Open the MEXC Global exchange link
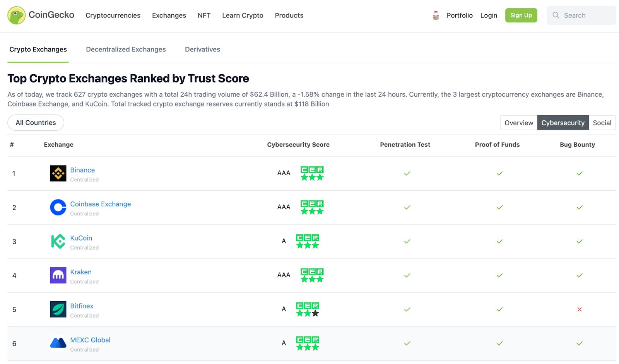619x364 pixels. pyautogui.click(x=90, y=340)
